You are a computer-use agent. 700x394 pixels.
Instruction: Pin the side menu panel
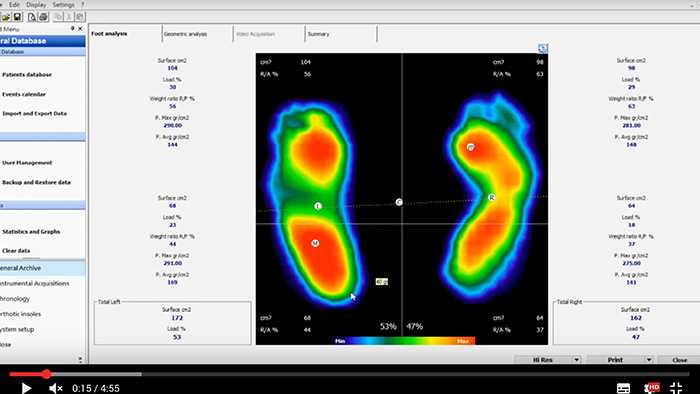click(x=72, y=29)
